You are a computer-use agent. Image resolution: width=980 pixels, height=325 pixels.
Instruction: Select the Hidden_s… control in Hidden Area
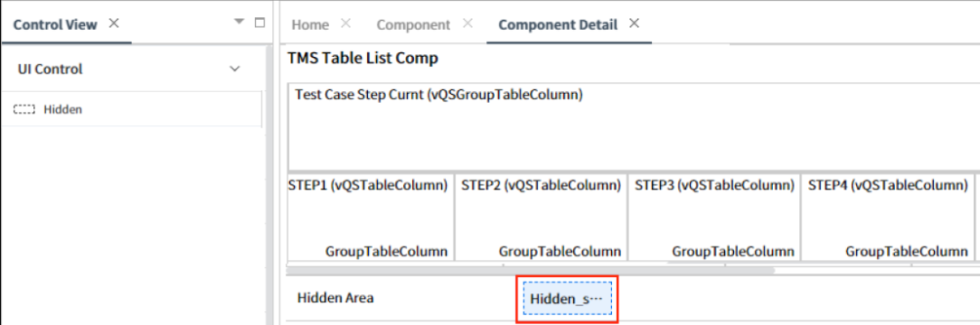point(568,298)
